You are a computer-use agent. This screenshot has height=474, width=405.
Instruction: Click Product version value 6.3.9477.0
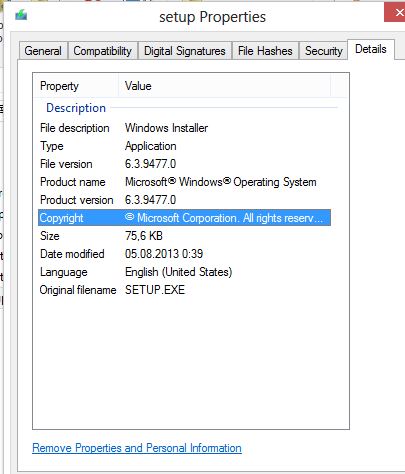click(150, 200)
